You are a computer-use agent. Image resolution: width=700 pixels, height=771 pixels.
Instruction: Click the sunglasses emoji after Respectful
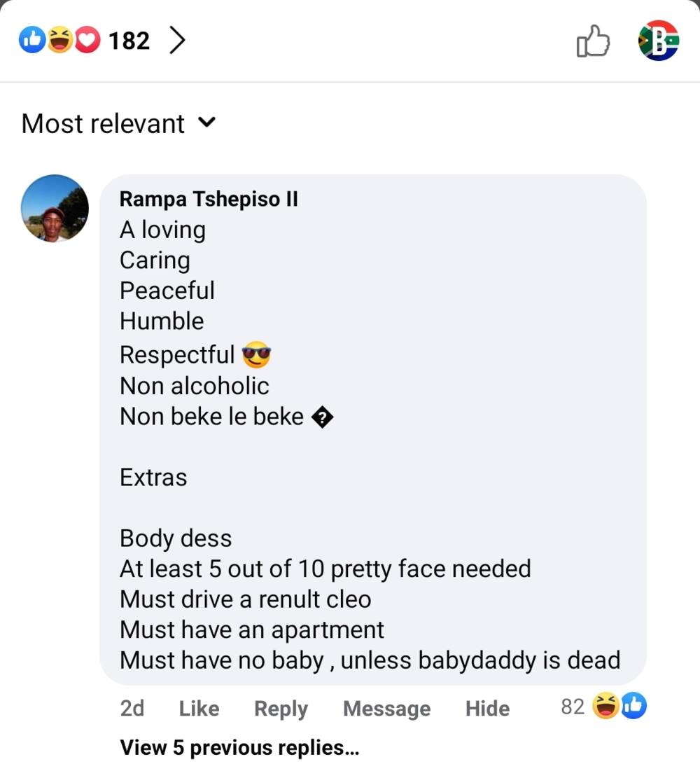coord(256,354)
